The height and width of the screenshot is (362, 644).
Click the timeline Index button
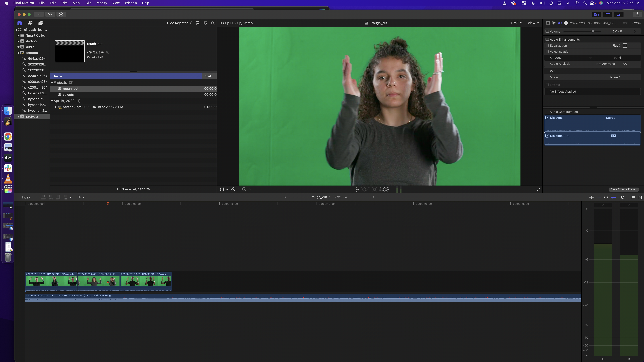[26, 197]
